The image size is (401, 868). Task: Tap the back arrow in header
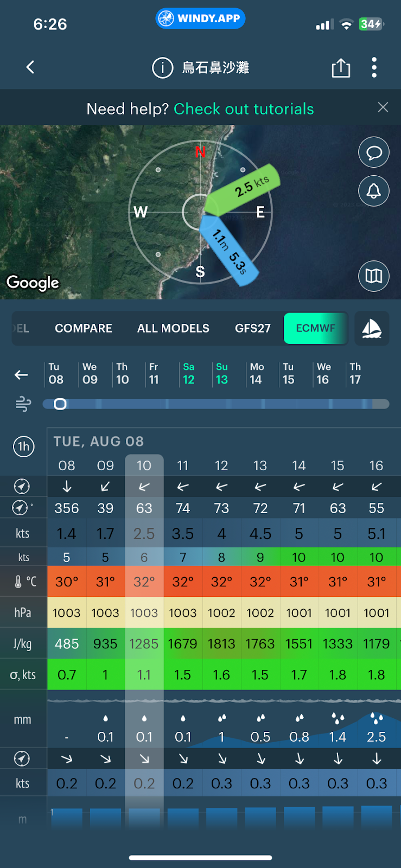30,67
